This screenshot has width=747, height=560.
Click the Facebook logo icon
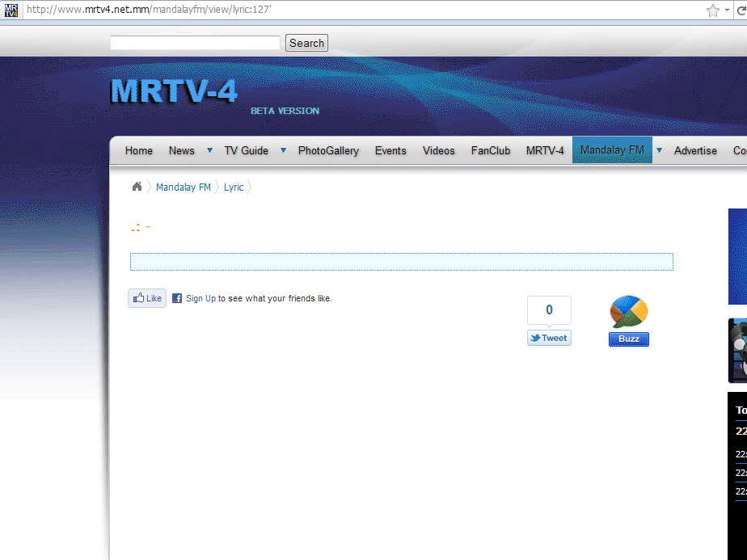pyautogui.click(x=177, y=298)
